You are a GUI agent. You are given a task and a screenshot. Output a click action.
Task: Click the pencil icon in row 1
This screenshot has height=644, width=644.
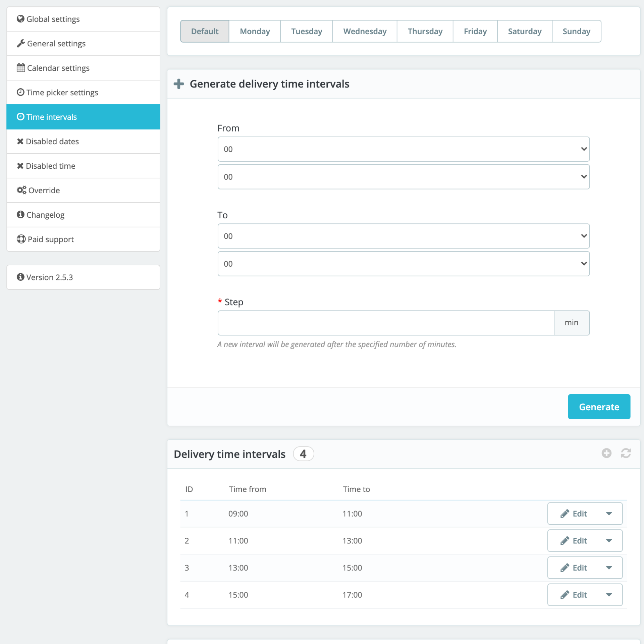[565, 514]
